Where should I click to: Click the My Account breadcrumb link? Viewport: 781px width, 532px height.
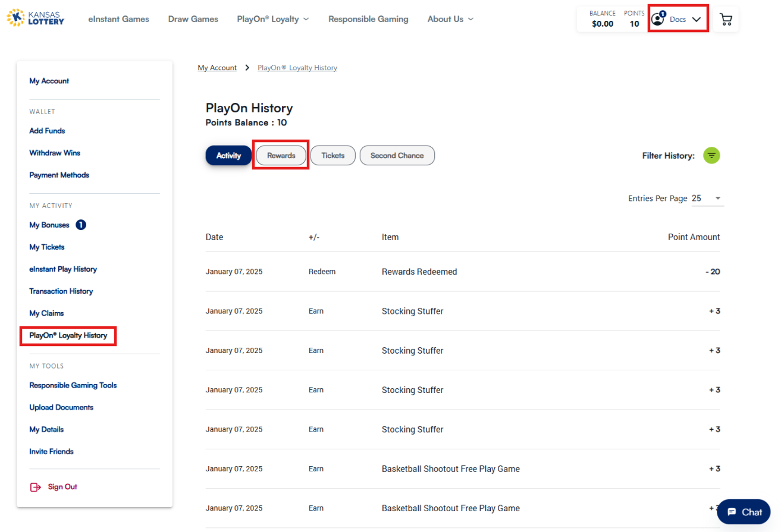click(217, 68)
